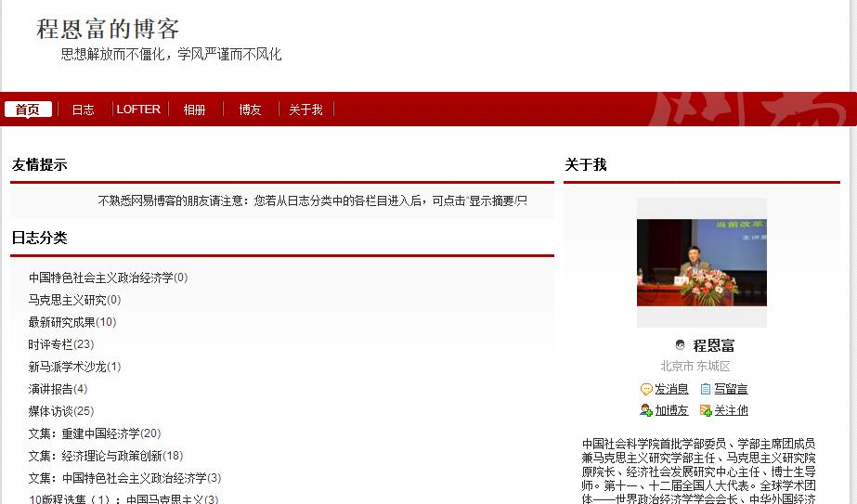Select the 关于我 navigation tab
857x504 pixels.
coord(305,110)
